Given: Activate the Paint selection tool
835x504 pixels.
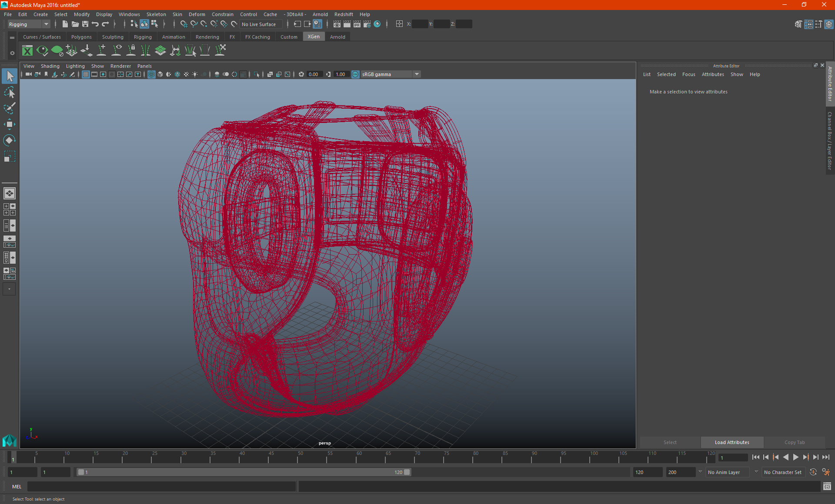Looking at the screenshot, I should click(10, 108).
